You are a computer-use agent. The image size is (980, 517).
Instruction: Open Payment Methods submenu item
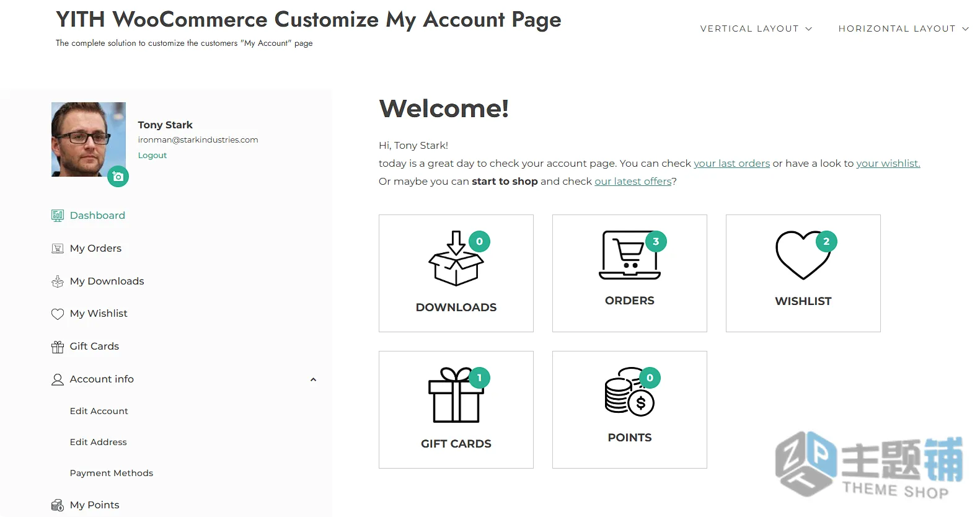112,473
